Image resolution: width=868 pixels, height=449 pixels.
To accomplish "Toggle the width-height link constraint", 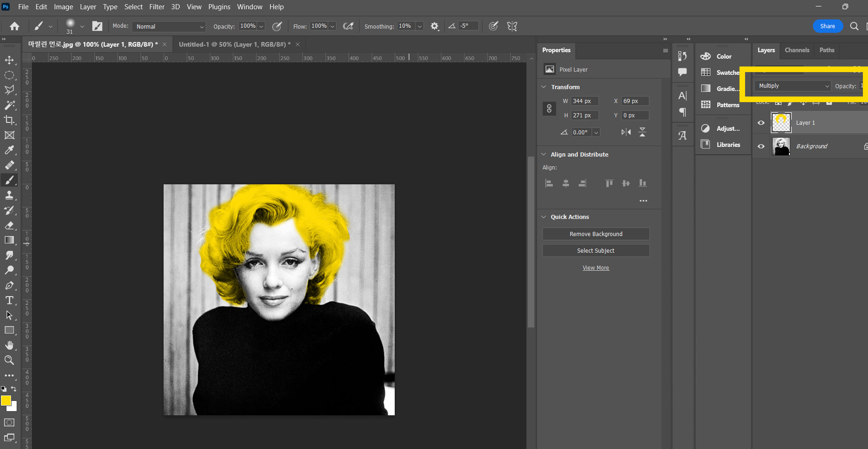I will click(x=549, y=109).
